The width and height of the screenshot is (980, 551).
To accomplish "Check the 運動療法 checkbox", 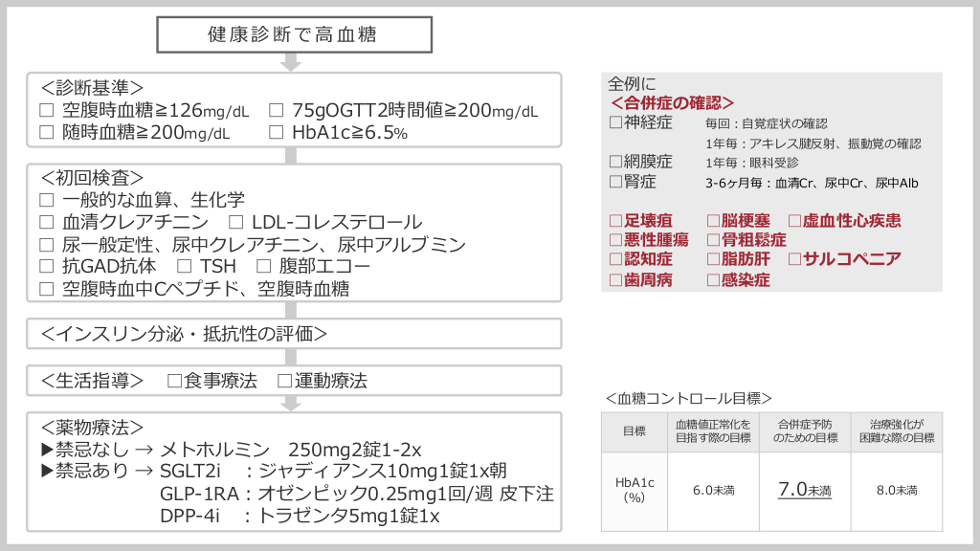I will [284, 381].
